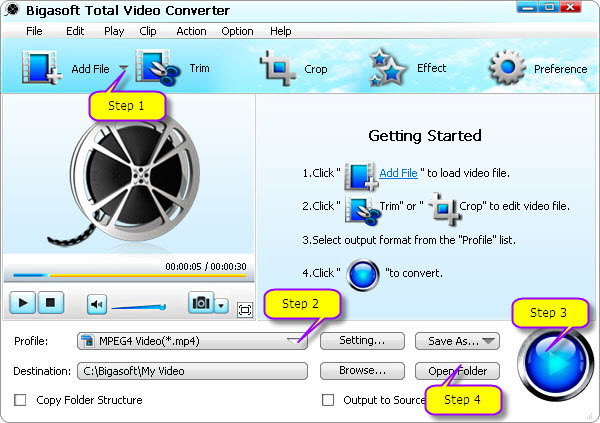
Task: Click the Bigasoft app icon in title bar
Action: point(12,10)
